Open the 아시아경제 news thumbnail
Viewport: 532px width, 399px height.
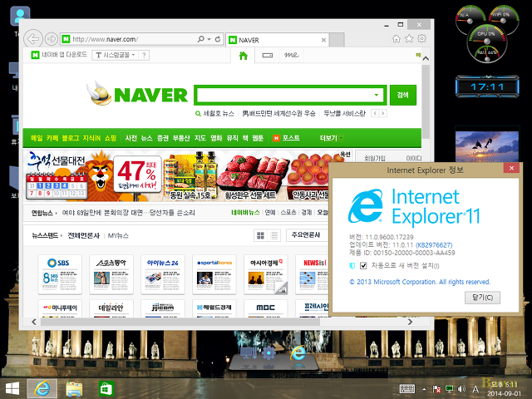[x=266, y=274]
